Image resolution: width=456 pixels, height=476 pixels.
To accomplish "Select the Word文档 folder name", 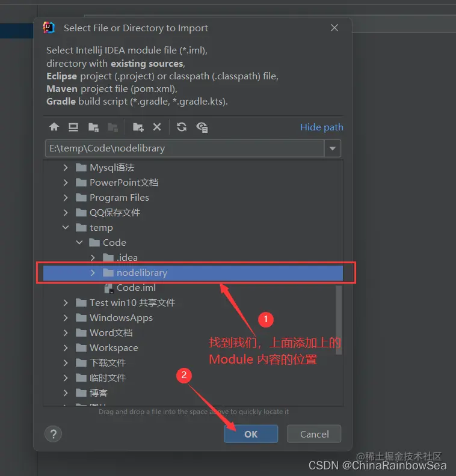I will pyautogui.click(x=111, y=333).
